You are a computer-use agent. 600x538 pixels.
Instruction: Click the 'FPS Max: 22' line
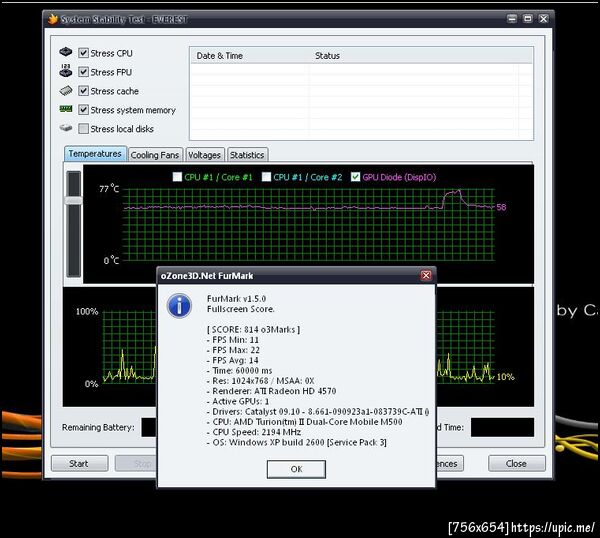[233, 350]
